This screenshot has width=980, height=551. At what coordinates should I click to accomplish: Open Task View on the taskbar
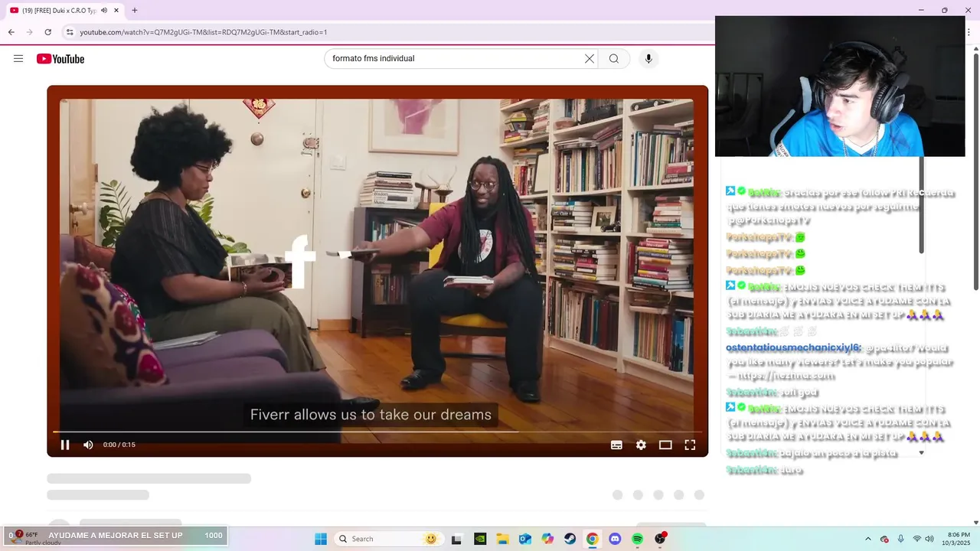[x=456, y=539]
